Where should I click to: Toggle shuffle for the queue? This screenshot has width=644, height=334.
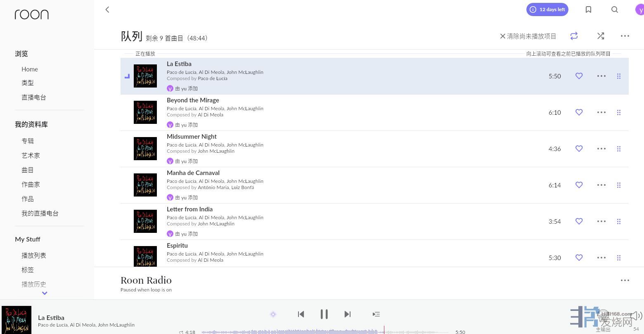click(x=601, y=36)
